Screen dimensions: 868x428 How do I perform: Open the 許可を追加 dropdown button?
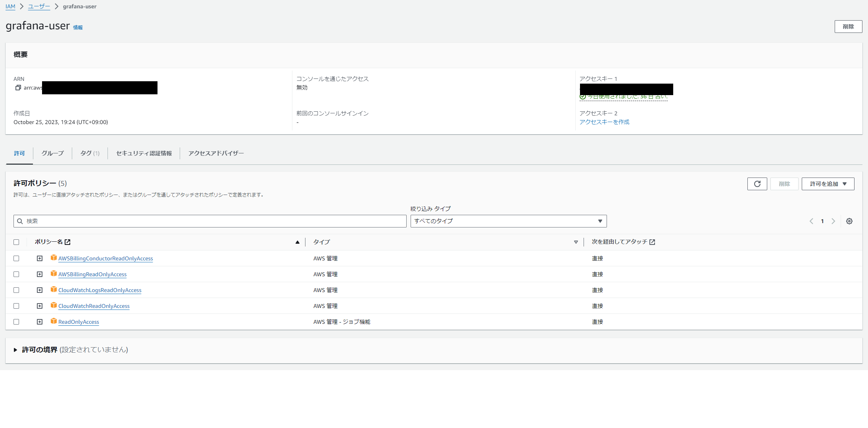(828, 184)
